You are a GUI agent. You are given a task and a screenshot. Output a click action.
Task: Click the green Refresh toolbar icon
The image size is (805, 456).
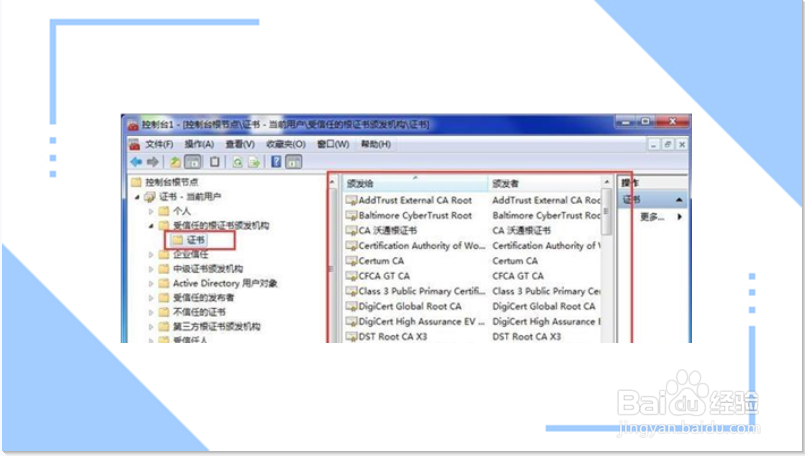pos(237,162)
